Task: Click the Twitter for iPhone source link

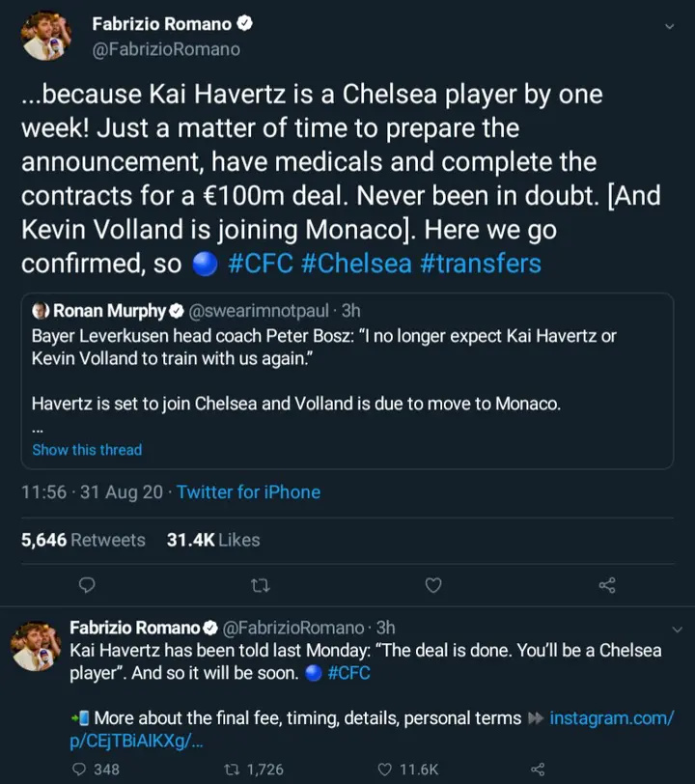Action: pos(248,492)
